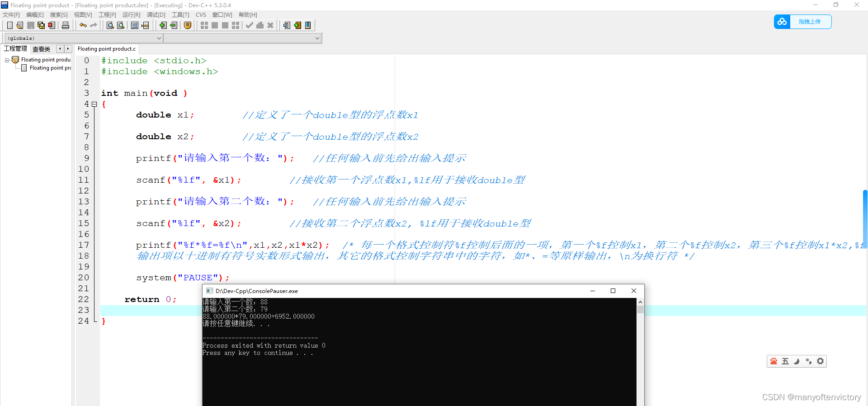Click the Run toolbar icon
This screenshot has height=406, width=868.
pyautogui.click(x=215, y=25)
